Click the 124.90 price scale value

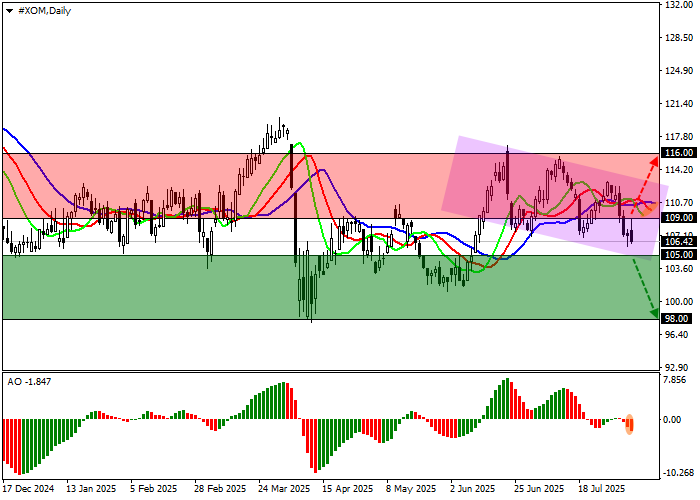point(679,71)
